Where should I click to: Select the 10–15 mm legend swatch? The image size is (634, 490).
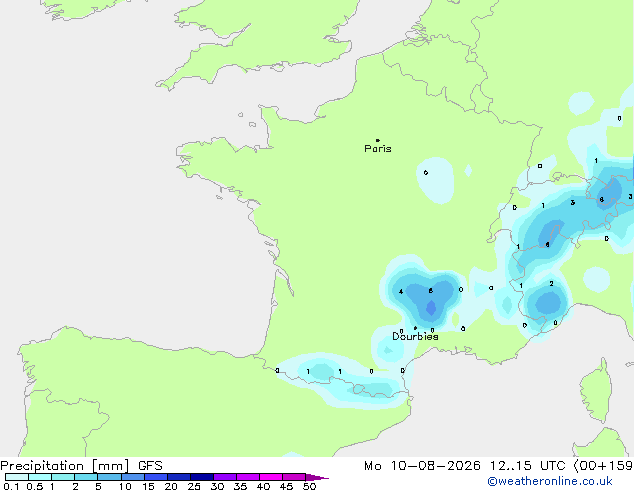[133, 477]
